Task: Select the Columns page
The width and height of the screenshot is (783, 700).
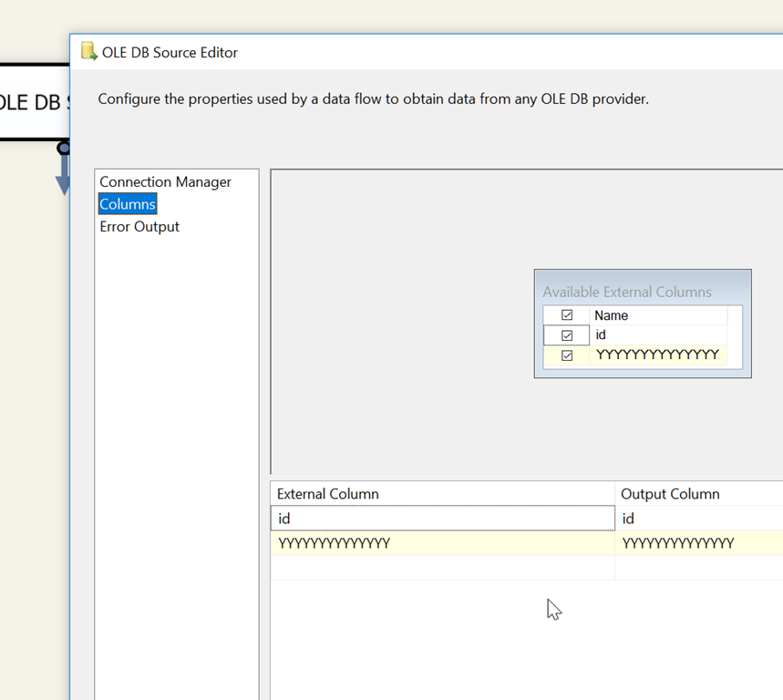Action: tap(128, 204)
